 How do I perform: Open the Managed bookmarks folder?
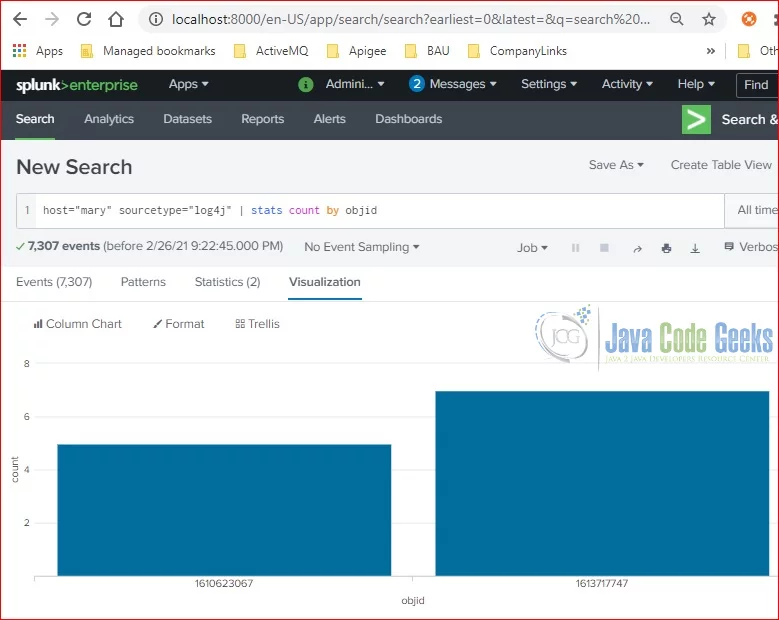(x=148, y=51)
